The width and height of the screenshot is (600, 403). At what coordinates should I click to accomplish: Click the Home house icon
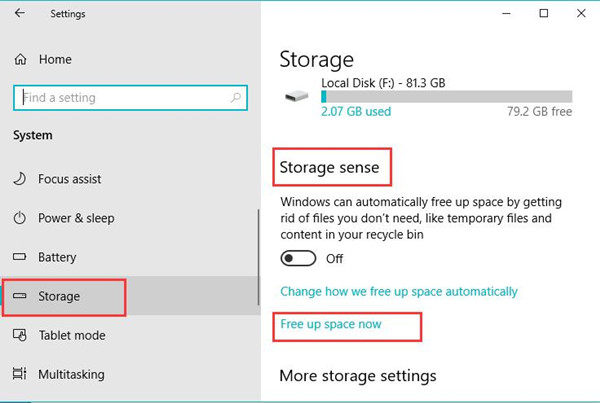(20, 59)
